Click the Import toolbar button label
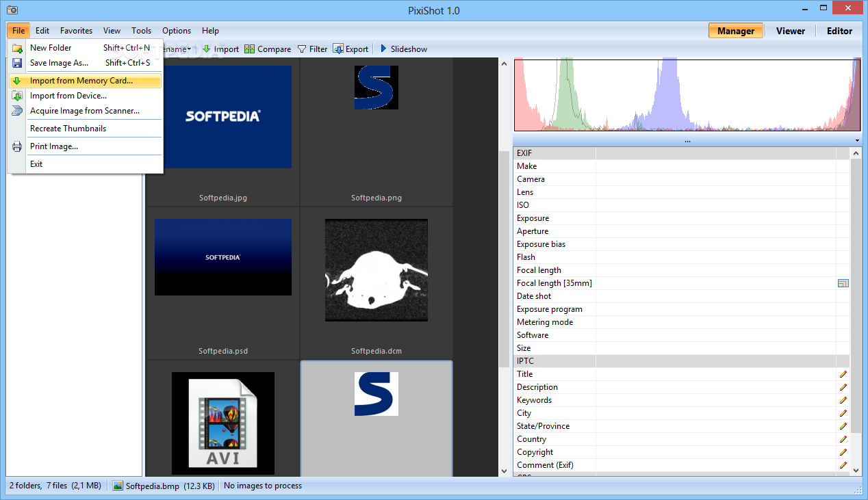Screen dimensions: 868x500 click(x=227, y=49)
